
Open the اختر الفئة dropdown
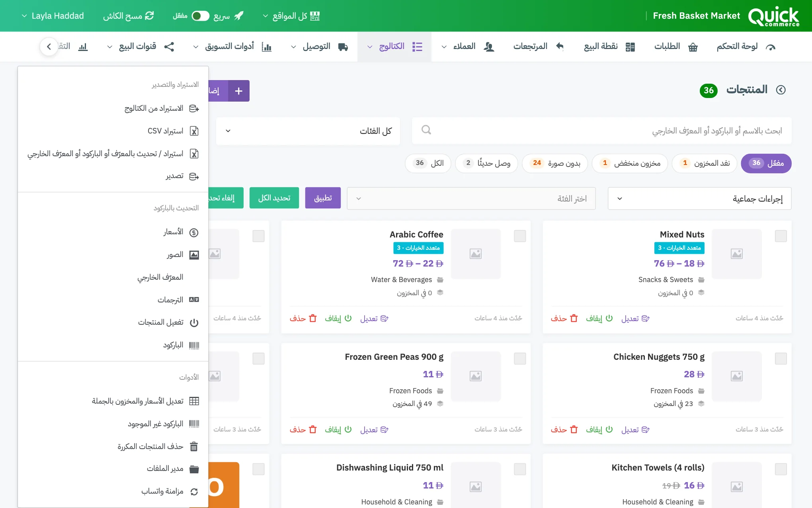[471, 198]
